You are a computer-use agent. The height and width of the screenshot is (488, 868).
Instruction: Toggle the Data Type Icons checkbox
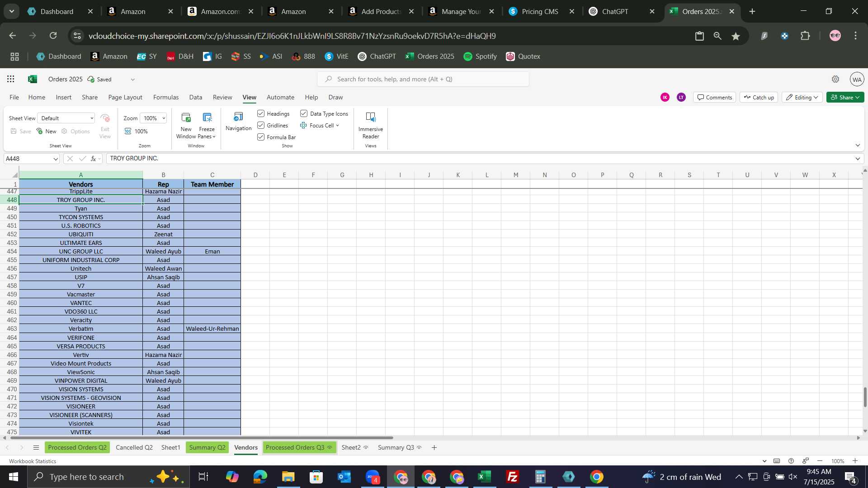[304, 113]
